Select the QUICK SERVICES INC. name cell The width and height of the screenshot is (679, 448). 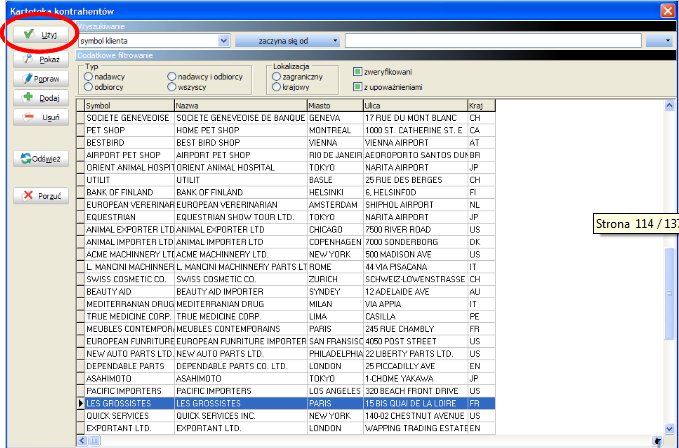(241, 416)
